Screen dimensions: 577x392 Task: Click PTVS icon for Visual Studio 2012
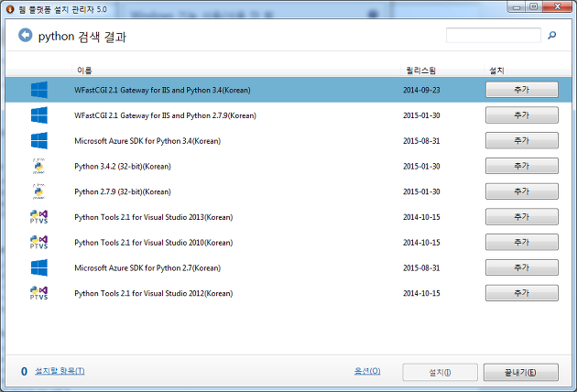(x=38, y=293)
